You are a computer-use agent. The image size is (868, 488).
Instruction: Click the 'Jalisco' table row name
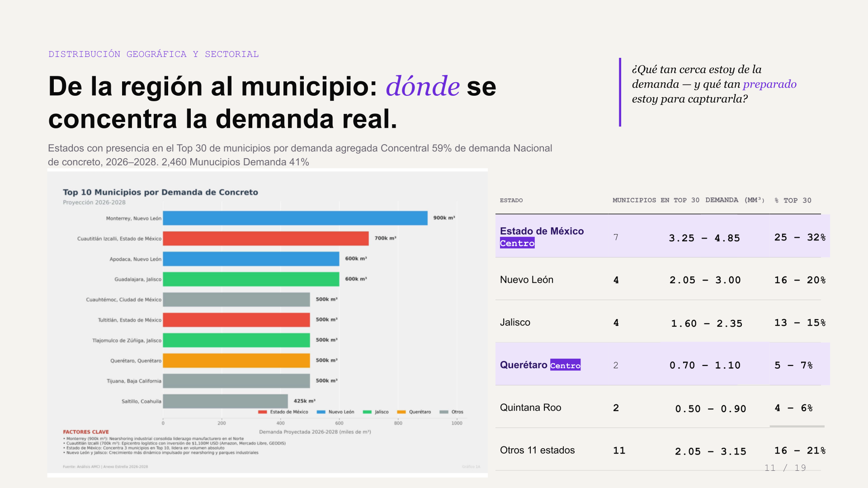(x=515, y=322)
